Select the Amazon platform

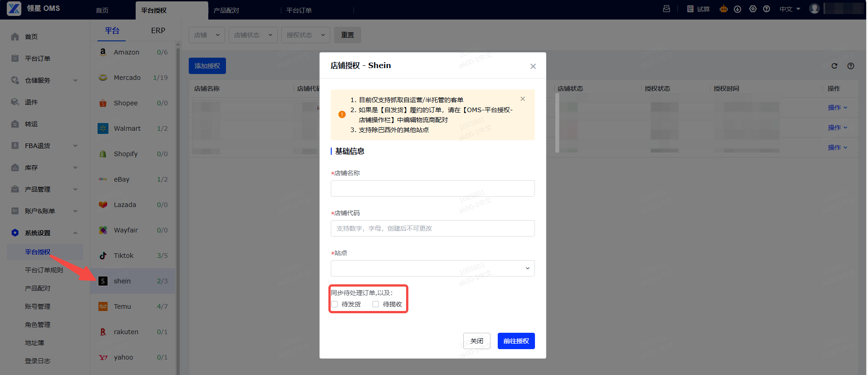click(x=132, y=52)
